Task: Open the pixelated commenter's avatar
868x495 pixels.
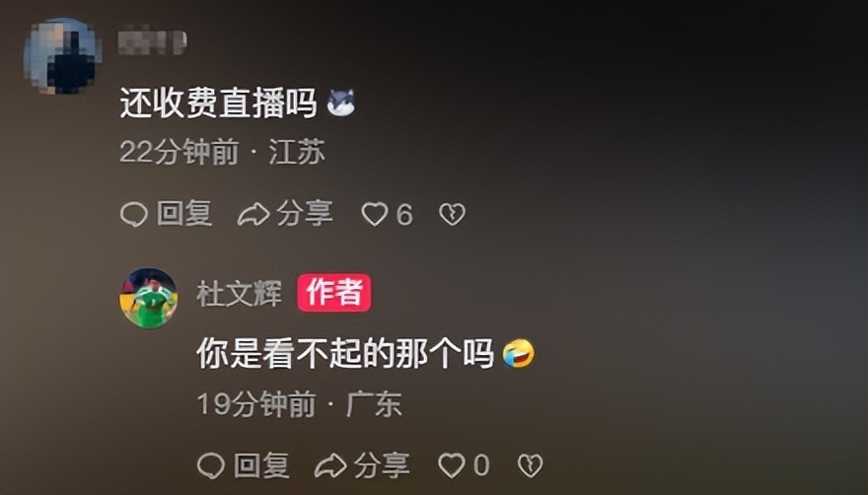Action: click(62, 55)
